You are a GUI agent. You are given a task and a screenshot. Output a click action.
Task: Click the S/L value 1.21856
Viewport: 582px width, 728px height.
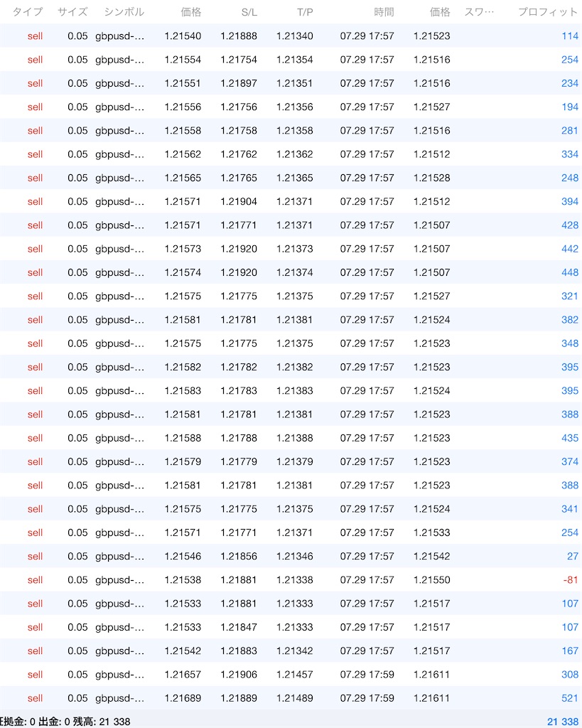click(239, 556)
